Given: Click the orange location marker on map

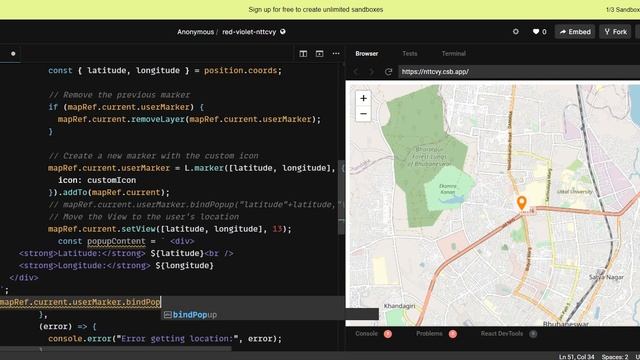Looking at the screenshot, I should [x=521, y=202].
